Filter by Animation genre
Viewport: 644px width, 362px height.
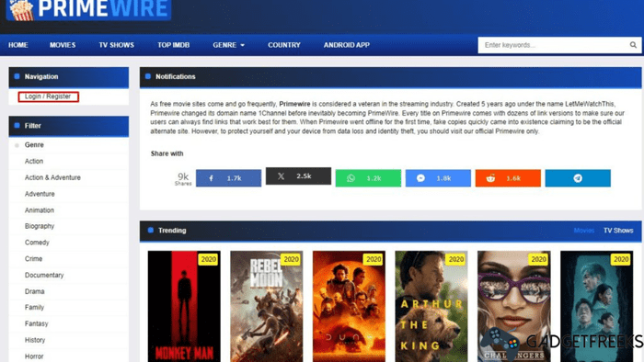point(39,210)
